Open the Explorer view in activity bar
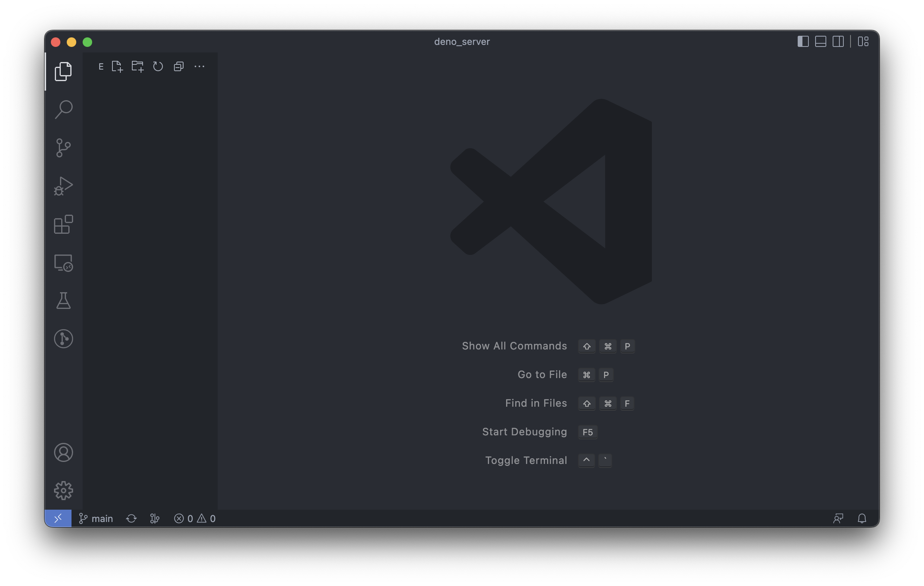Viewport: 924px width, 586px height. (x=63, y=72)
